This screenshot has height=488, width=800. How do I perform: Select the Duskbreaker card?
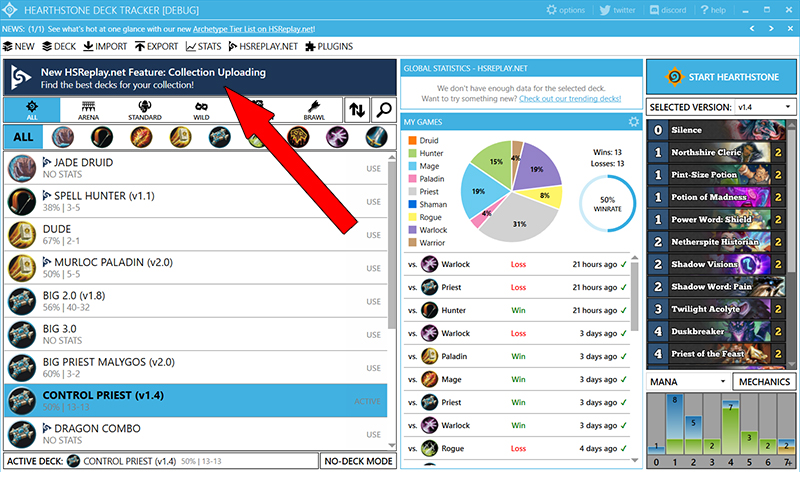point(716,331)
